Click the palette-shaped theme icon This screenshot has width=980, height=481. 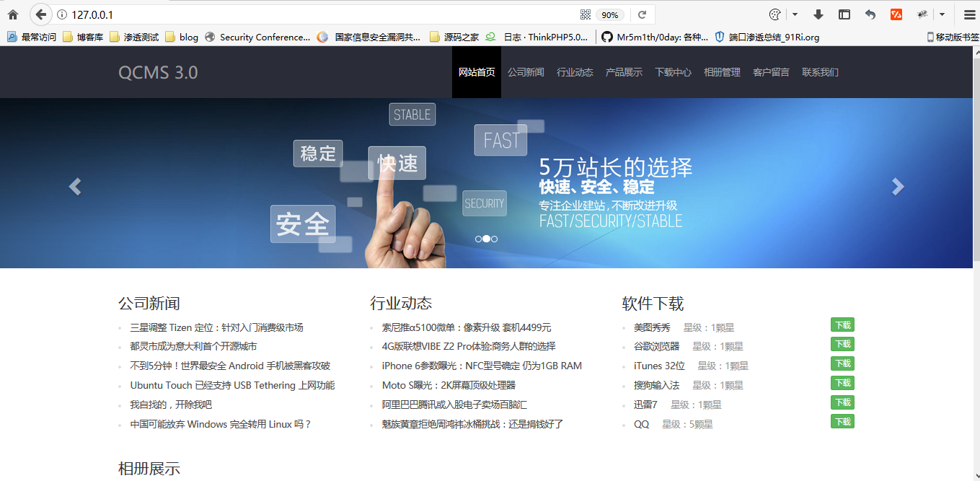click(x=775, y=14)
